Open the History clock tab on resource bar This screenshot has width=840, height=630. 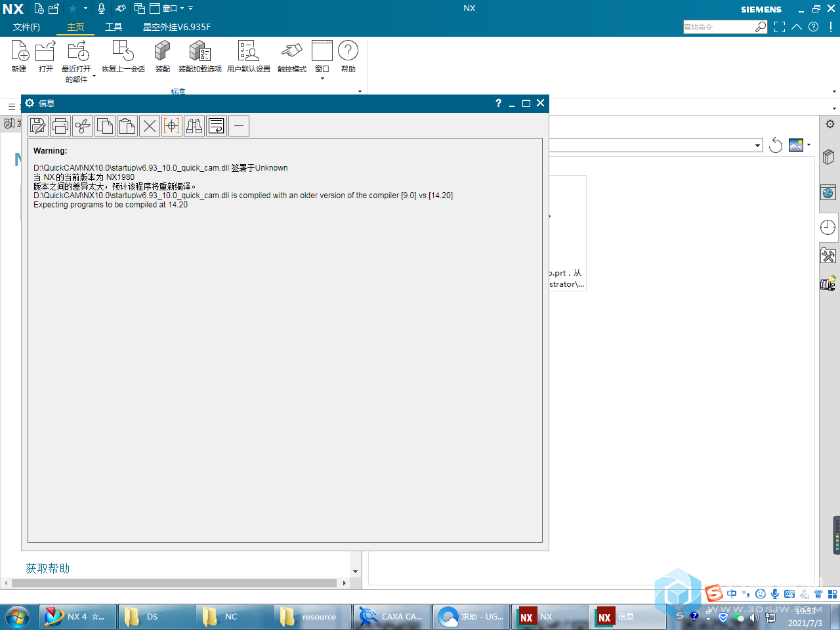[x=828, y=227]
